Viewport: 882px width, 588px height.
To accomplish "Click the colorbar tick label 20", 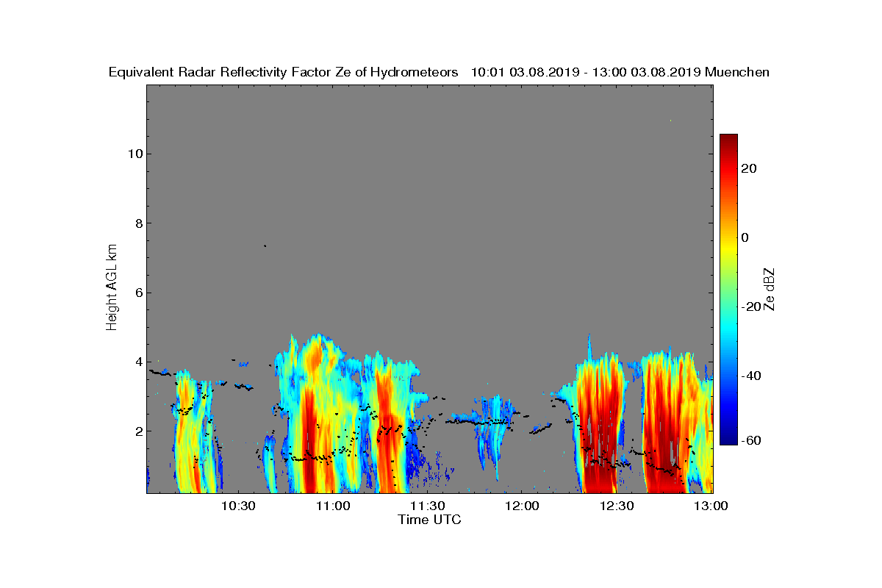I will coord(750,168).
